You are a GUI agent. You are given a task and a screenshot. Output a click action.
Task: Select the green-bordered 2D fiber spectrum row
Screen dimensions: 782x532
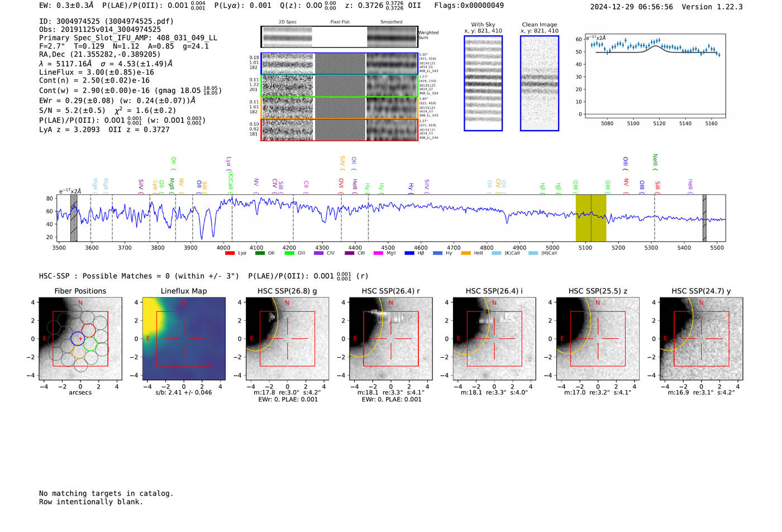[340, 85]
